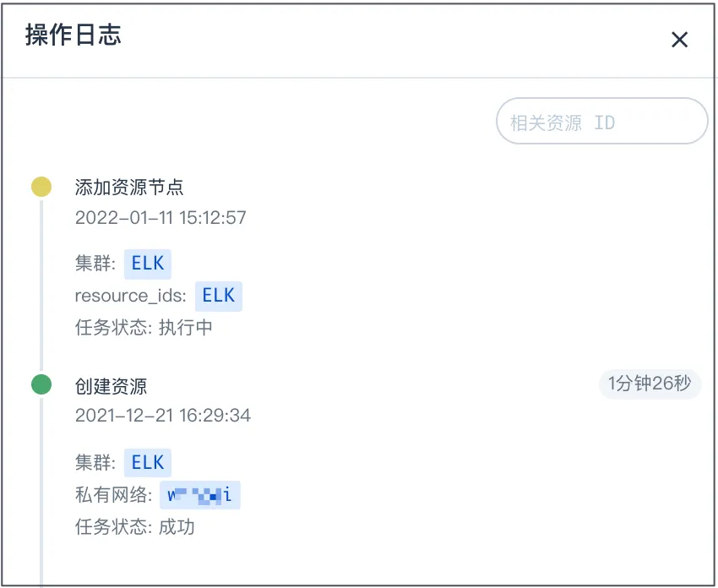This screenshot has width=718, height=588.
Task: Click the green status dot for 创建资源
Action: (41, 385)
